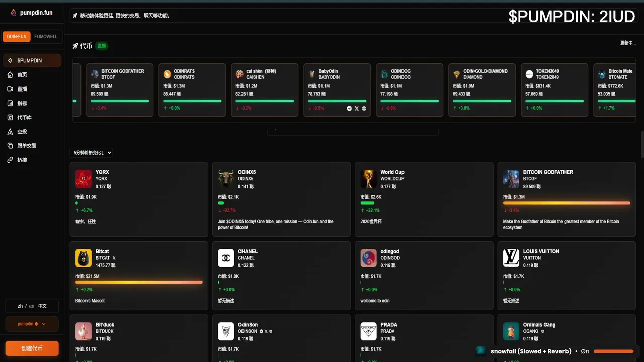Open BabyOdin X (Twitter) icon
Viewport: 644px width, 362px height.
tap(357, 108)
